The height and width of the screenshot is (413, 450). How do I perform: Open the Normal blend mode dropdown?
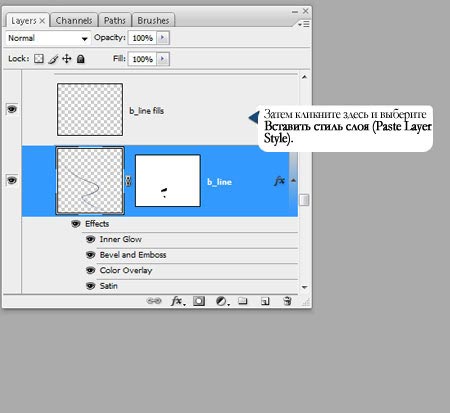48,38
